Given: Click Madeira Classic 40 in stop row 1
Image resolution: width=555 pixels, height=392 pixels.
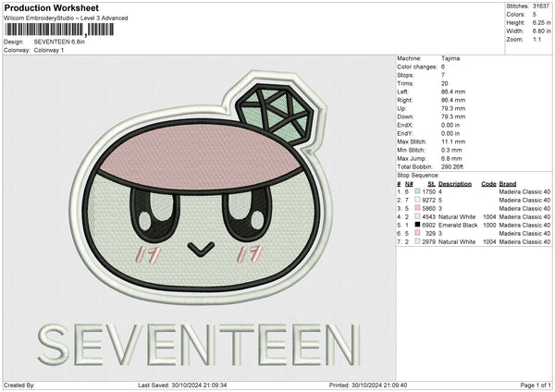Looking at the screenshot, I should point(524,191).
